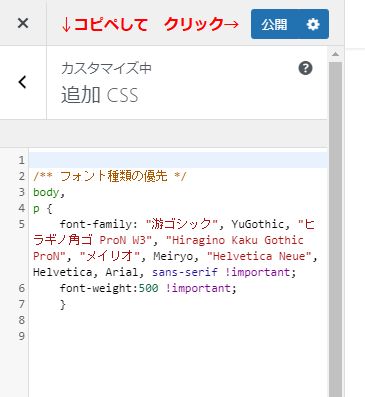365x397 pixels.
Task: Click the YuGothic font value
Action: [x=258, y=224]
